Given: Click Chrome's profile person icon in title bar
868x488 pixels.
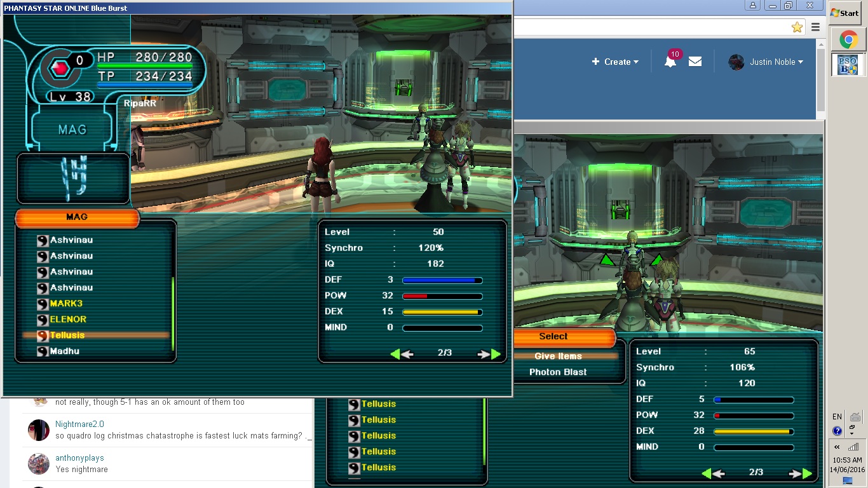Looking at the screenshot, I should [753, 5].
